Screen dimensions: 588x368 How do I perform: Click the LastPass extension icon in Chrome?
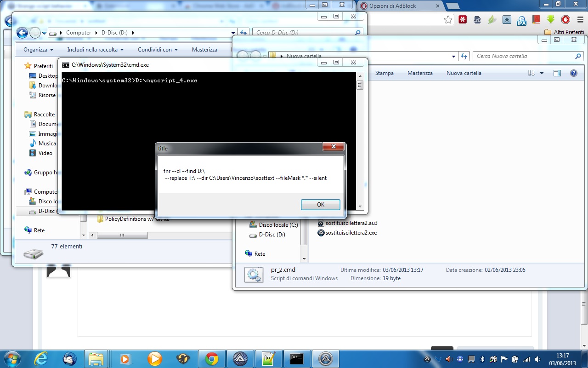click(463, 20)
